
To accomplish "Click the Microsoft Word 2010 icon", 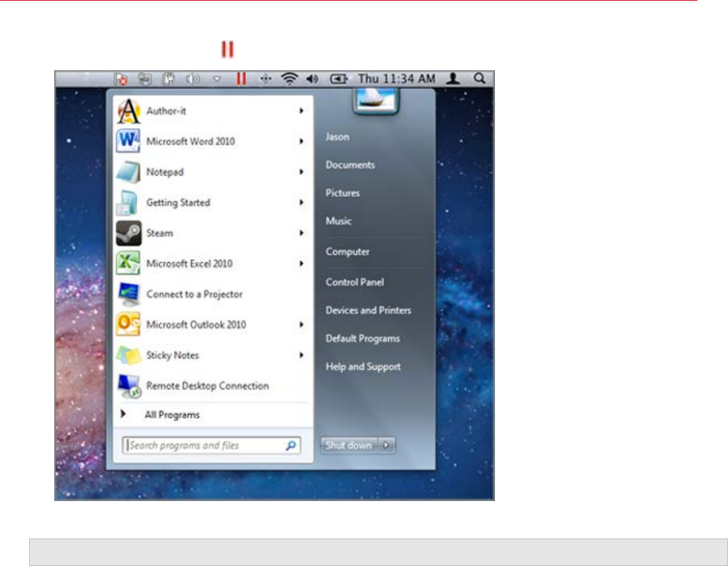I will click(128, 141).
